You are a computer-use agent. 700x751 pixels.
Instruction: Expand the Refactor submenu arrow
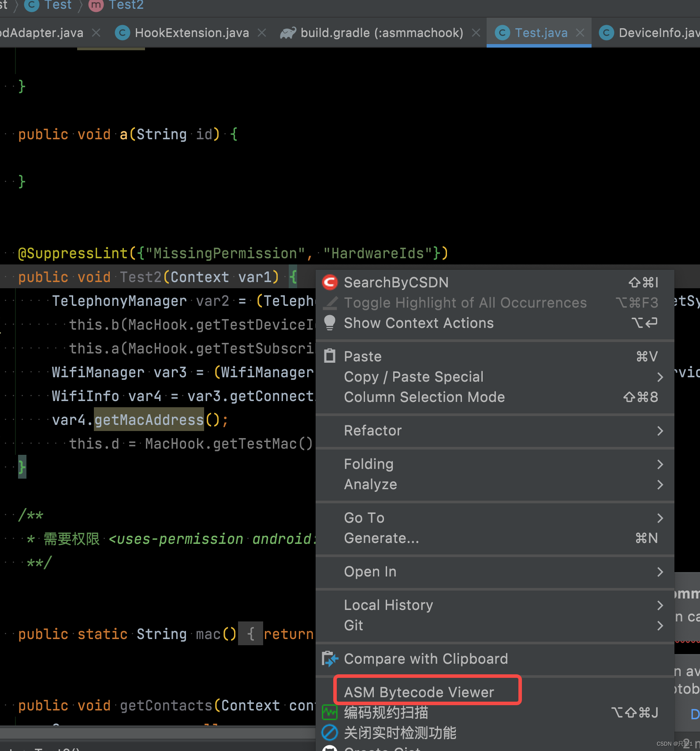pyautogui.click(x=660, y=431)
